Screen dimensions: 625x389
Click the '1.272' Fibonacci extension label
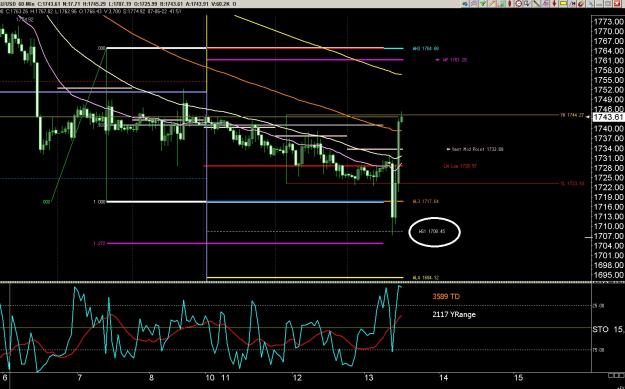click(x=100, y=243)
